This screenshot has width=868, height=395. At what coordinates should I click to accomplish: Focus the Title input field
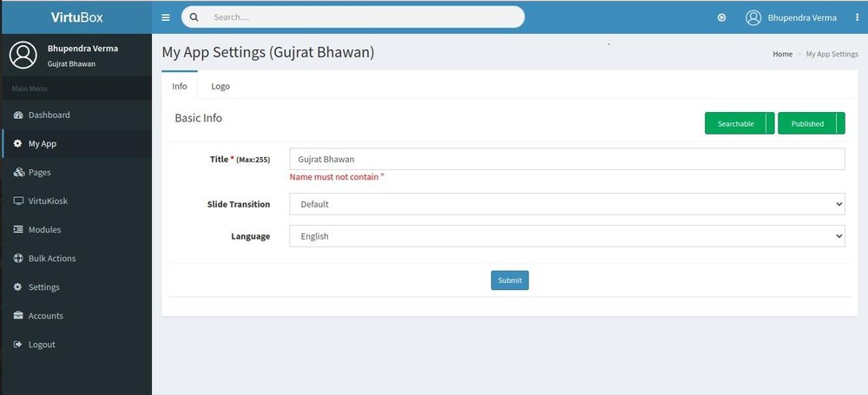tap(567, 159)
